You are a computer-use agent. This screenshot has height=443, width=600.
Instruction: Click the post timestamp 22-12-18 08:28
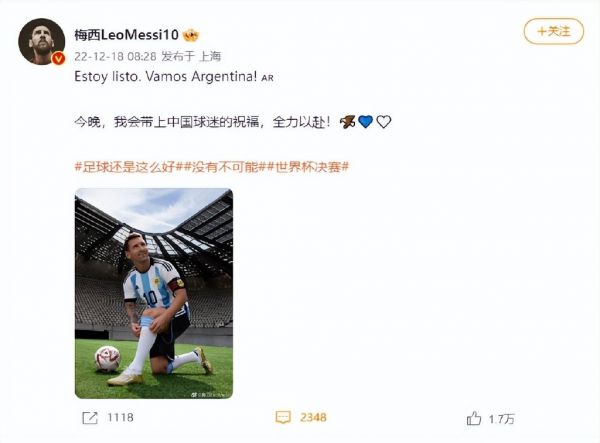pos(115,57)
